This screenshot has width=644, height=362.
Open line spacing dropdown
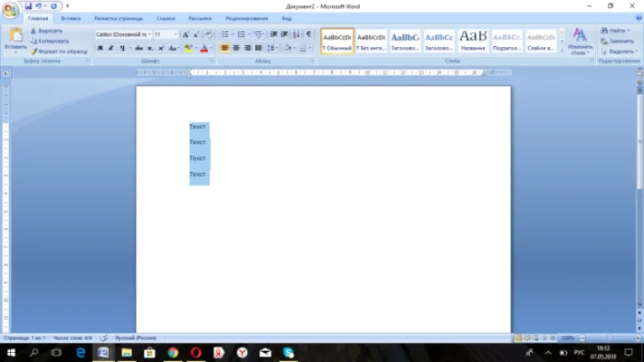[272, 48]
